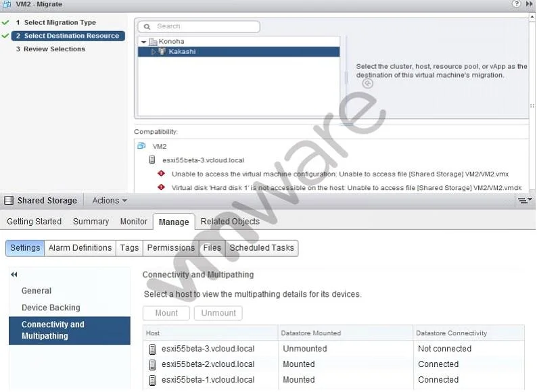Click host icon for esxi55beta-1 in table
The width and height of the screenshot is (537, 392).
tap(152, 380)
